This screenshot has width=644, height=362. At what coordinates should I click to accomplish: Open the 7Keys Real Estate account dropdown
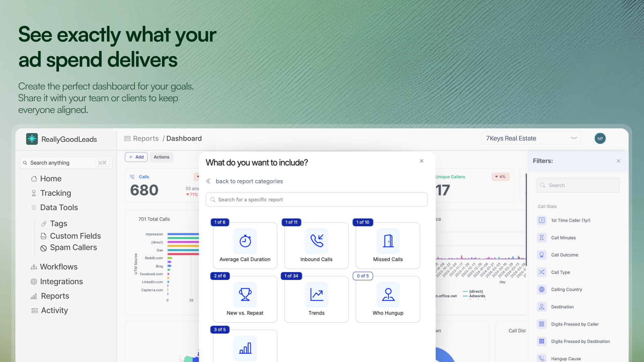(x=531, y=138)
